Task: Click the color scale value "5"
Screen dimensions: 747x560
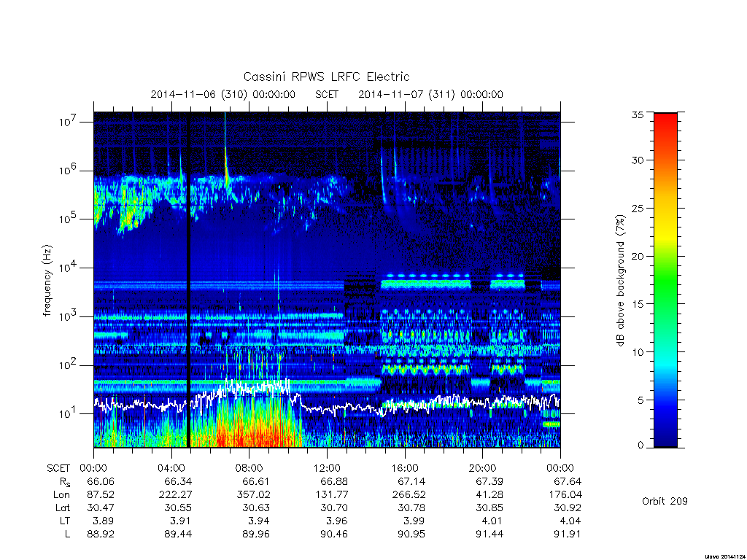Action: (640, 400)
